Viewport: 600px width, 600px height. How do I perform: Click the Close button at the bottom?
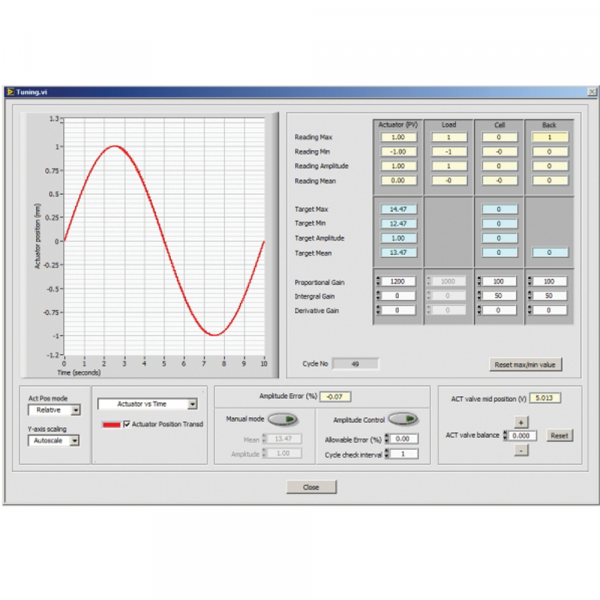tap(311, 487)
